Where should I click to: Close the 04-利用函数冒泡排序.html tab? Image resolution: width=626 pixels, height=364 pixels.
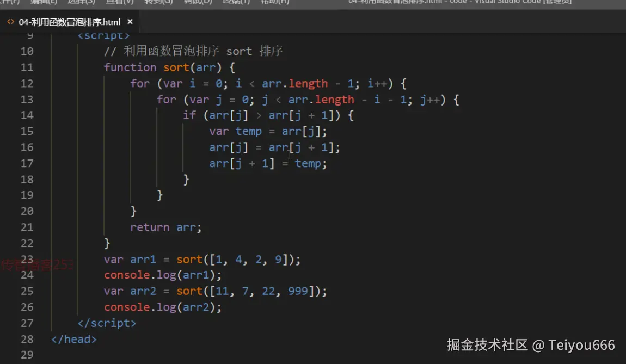coord(130,22)
